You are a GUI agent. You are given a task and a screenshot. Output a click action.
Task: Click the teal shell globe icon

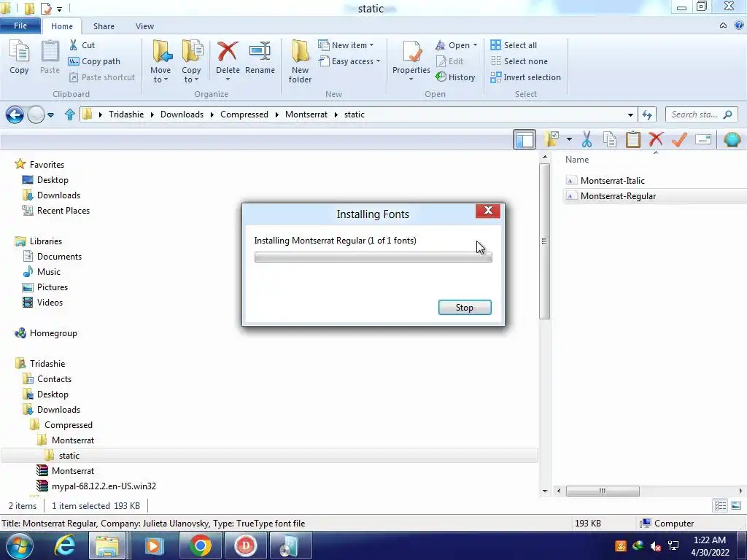732,139
